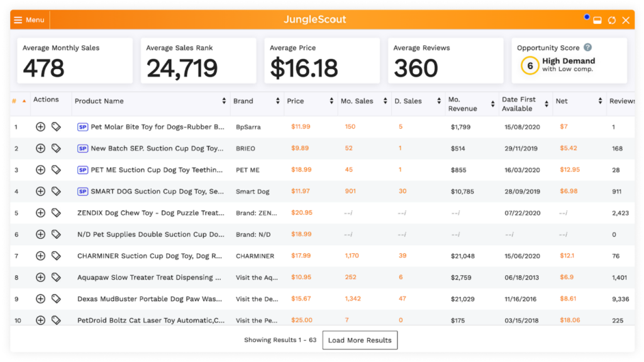Select Average Sales Rank 24,719 card
This screenshot has height=362, width=644.
[198, 61]
